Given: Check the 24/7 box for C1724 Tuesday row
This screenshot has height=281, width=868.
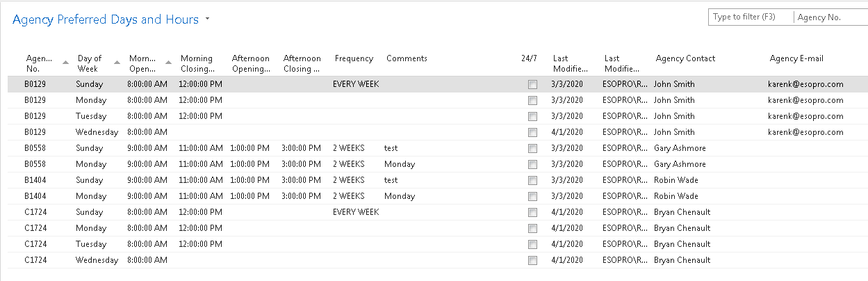Looking at the screenshot, I should click(x=532, y=245).
